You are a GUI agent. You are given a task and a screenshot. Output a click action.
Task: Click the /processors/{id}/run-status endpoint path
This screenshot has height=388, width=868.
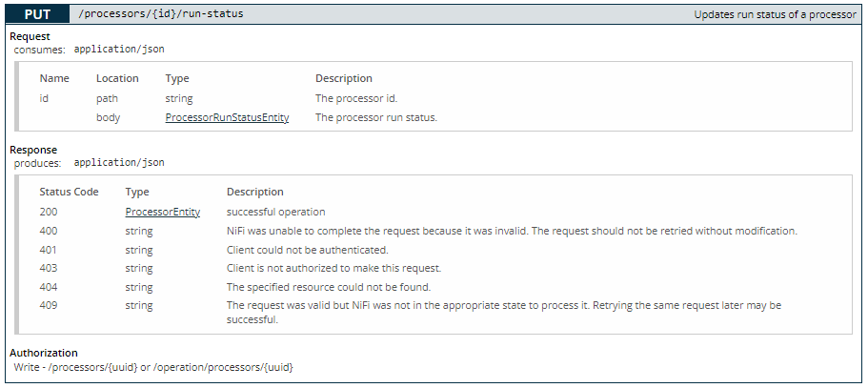coord(160,14)
